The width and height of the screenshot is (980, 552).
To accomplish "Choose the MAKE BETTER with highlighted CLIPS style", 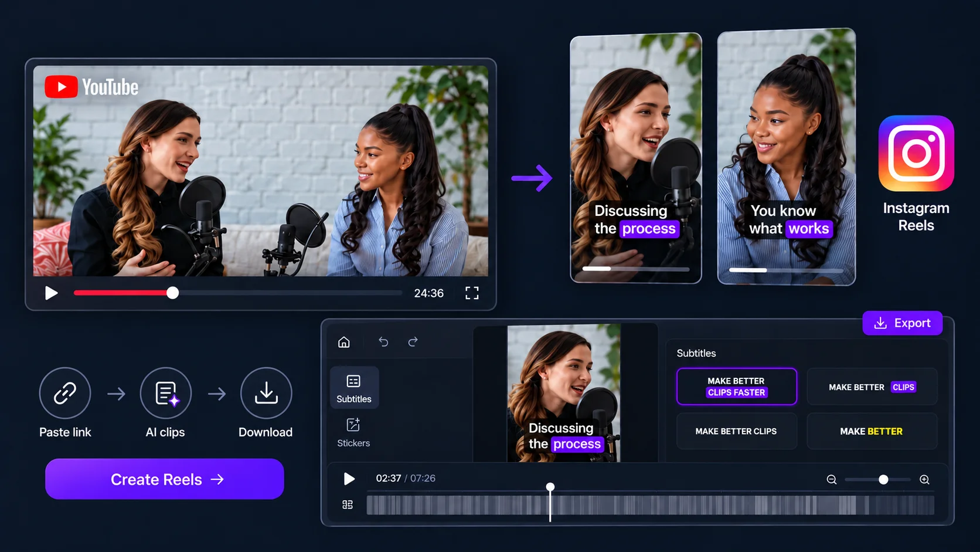I will (x=872, y=387).
